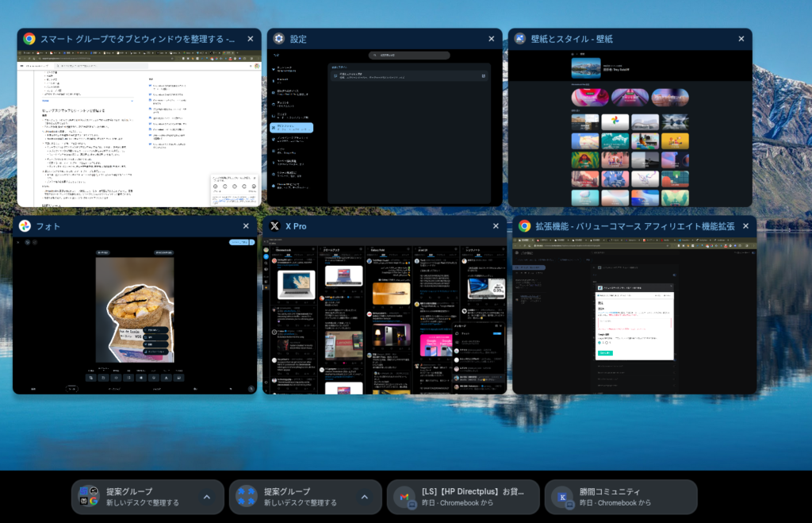This screenshot has height=523, width=812.
Task: Click the X Pro app icon
Action: (x=274, y=226)
